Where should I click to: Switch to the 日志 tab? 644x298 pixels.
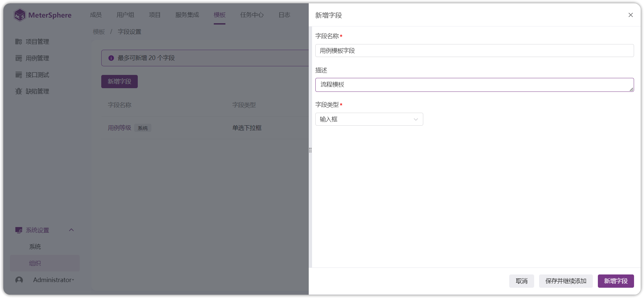coord(284,15)
